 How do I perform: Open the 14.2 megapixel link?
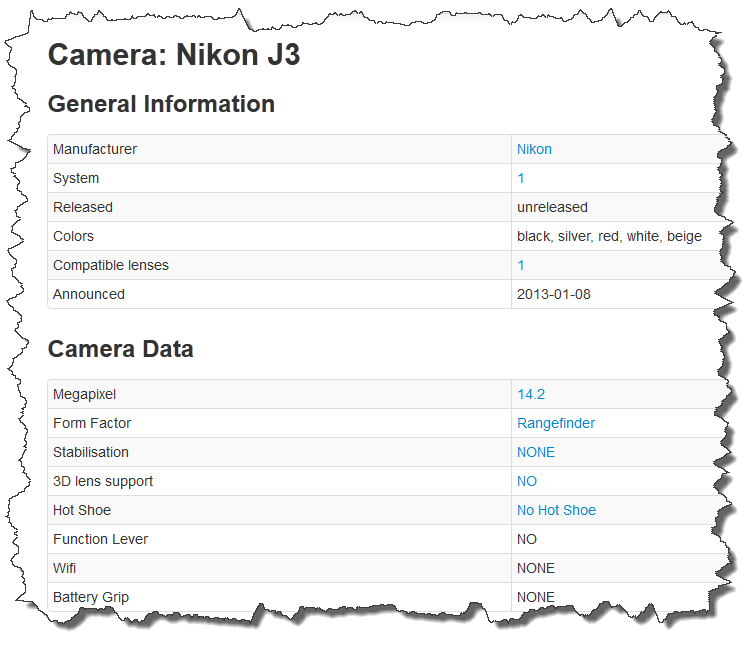pos(531,394)
